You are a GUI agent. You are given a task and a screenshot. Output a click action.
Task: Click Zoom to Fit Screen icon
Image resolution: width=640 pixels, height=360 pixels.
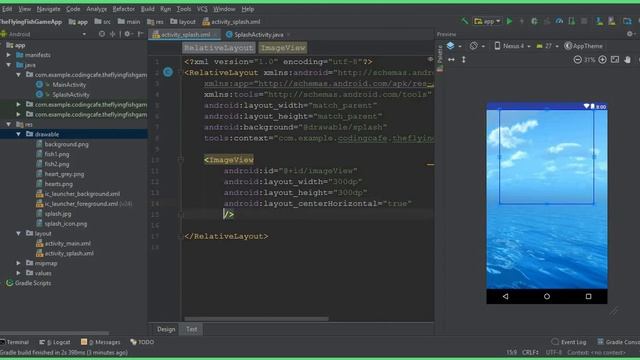pyautogui.click(x=615, y=60)
